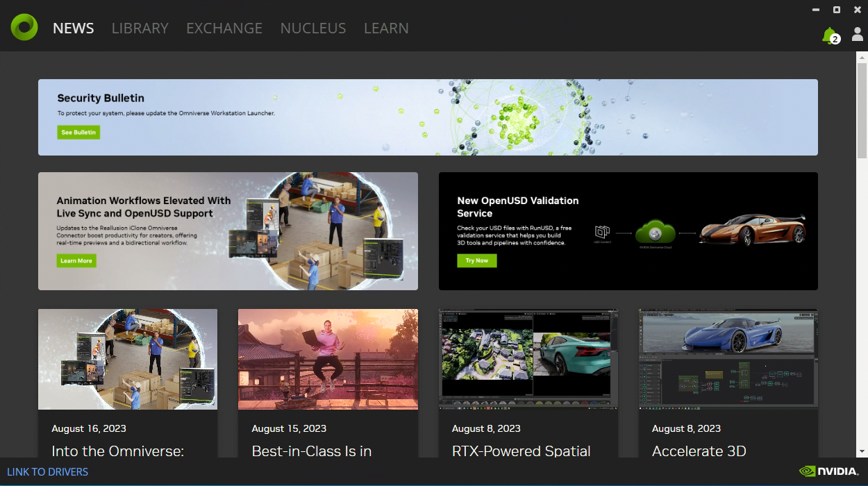Open the user account profile icon
The height and width of the screenshot is (486, 868).
[858, 34]
